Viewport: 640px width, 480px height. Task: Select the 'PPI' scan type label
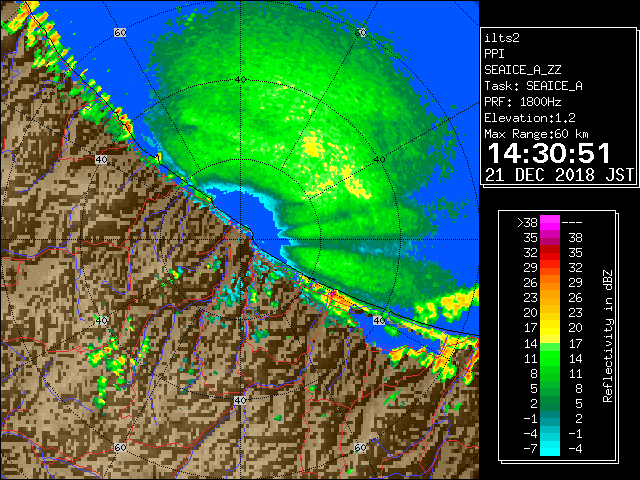pos(494,54)
